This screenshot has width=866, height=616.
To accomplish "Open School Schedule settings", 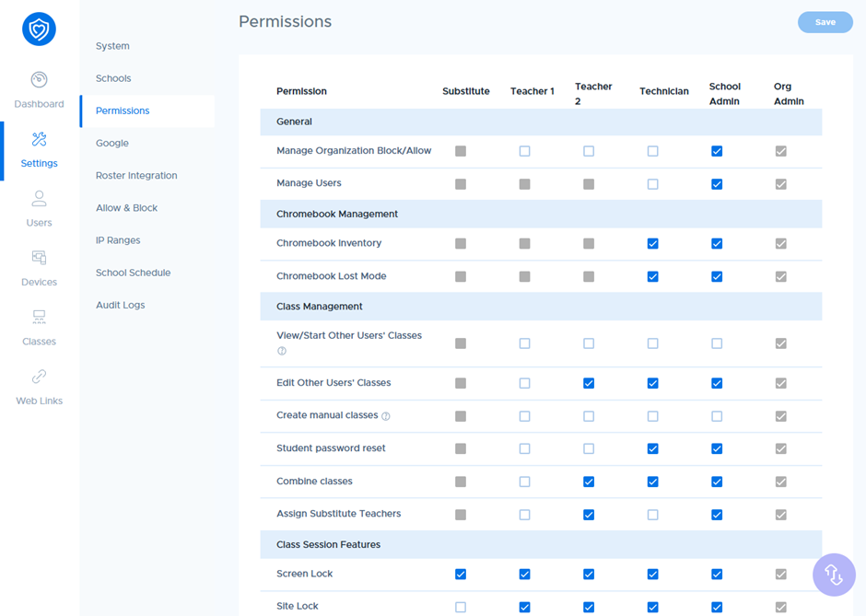I will pos(134,273).
